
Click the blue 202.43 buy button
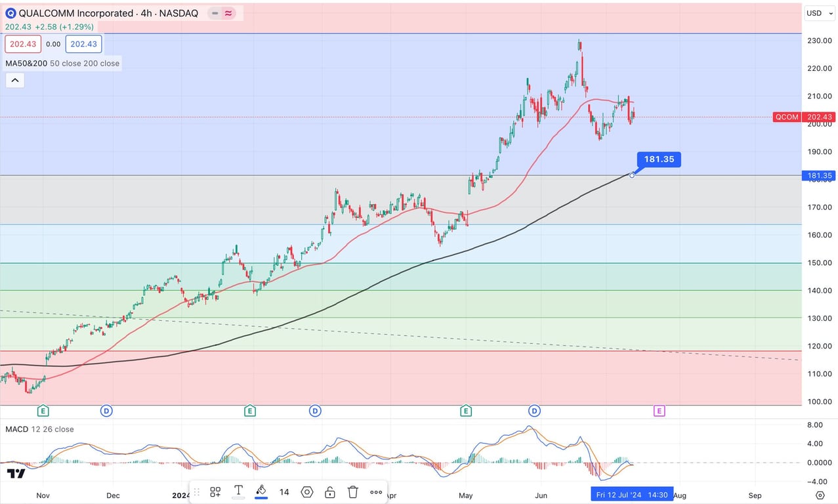tap(83, 44)
